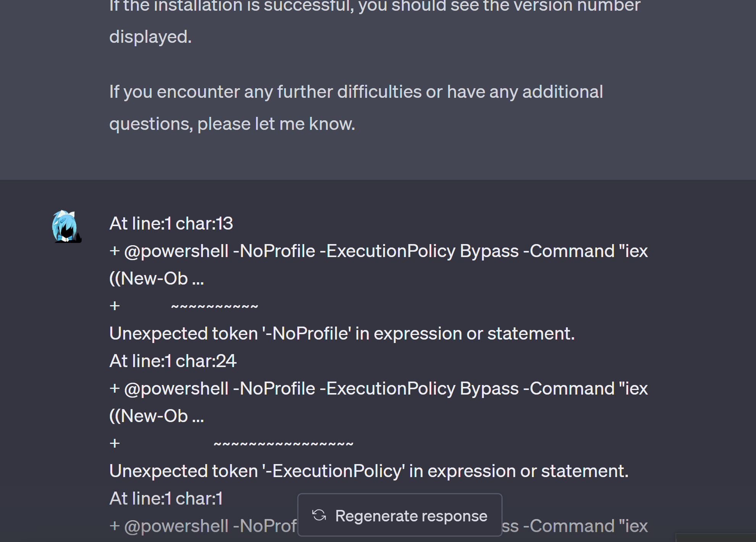The image size is (756, 542).
Task: Click the rounded refresh symbol in the overlay button
Action: (x=319, y=516)
